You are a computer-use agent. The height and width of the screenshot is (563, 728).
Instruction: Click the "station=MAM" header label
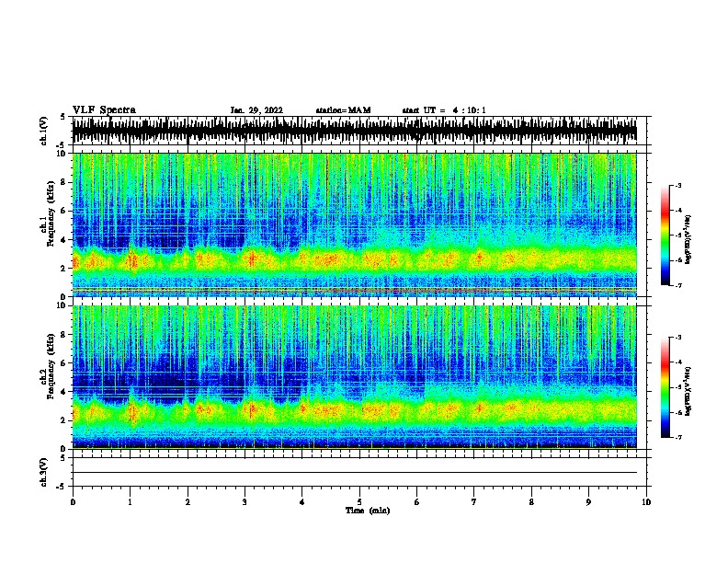pyautogui.click(x=343, y=110)
